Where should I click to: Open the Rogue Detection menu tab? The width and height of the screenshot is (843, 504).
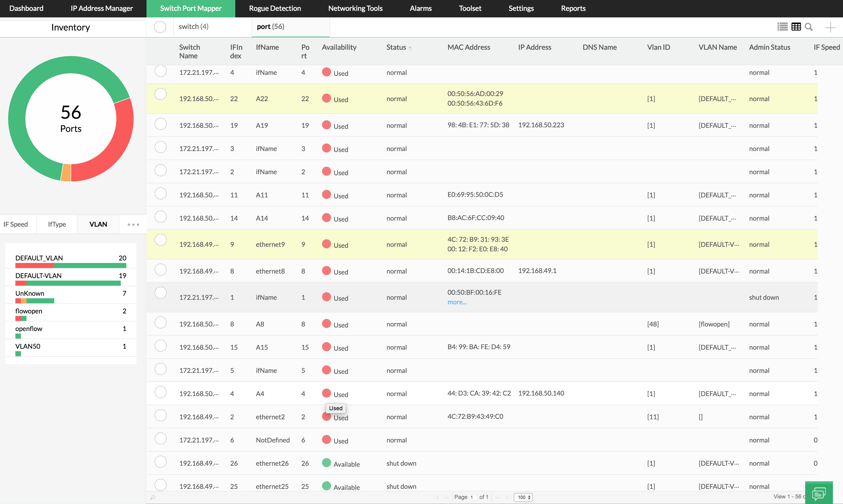(275, 9)
